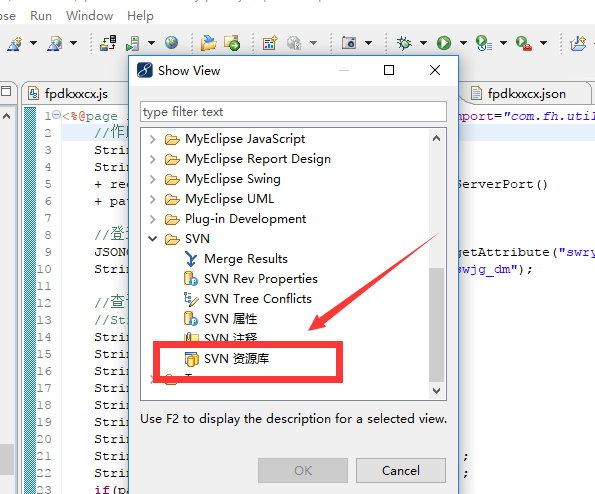Open the dropdown next to the Run icon

coord(463,43)
